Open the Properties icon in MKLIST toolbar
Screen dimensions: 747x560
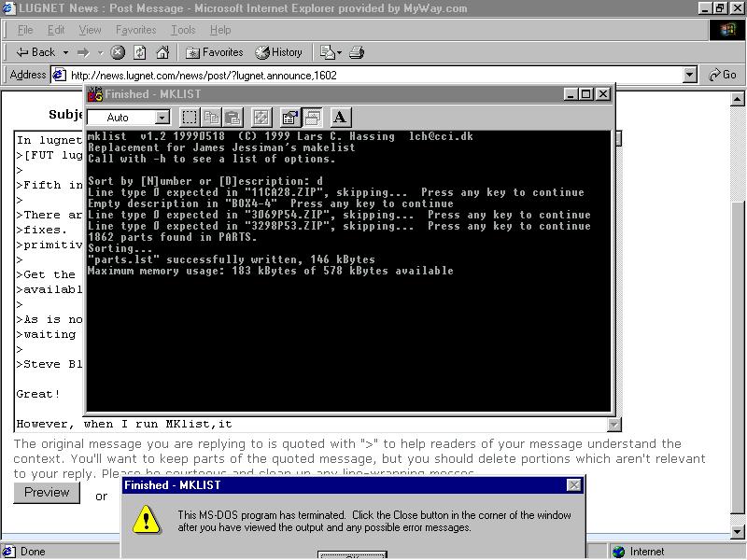pyautogui.click(x=290, y=118)
